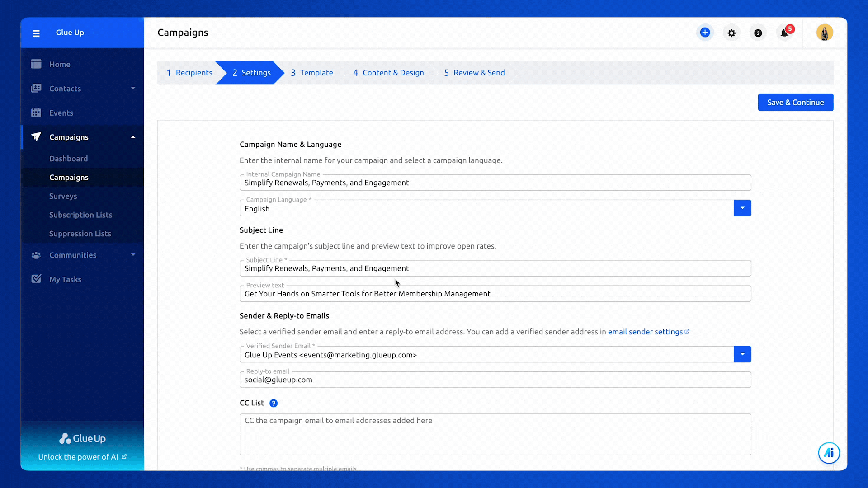
Task: Click the Ai assistant floating icon
Action: pyautogui.click(x=829, y=453)
